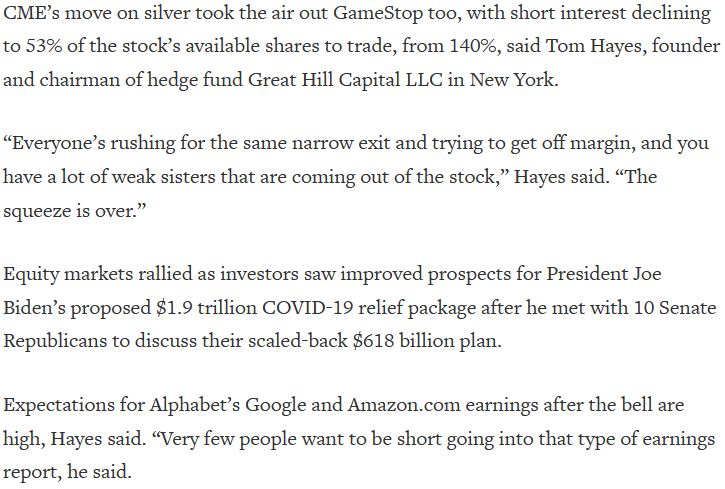Click the word "report" on the final line
Screen dimensions: 725x489
[31, 473]
